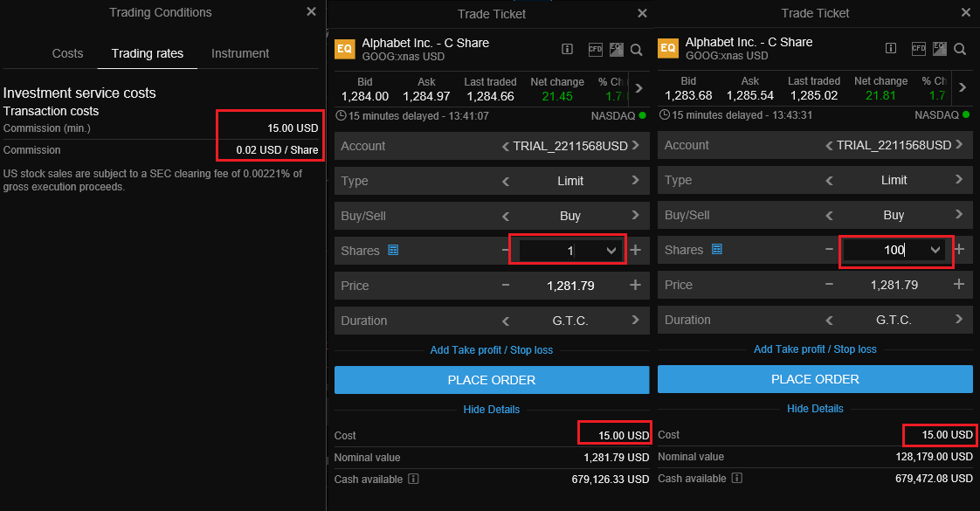Screen dimensions: 980x511
Task: Show more quote columns in the 100-share ticket
Action: tap(963, 87)
